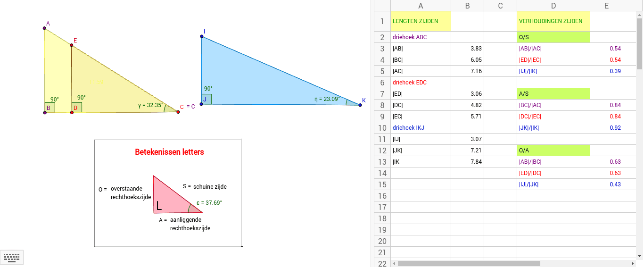Click the 'Betekenissen letters' heading
Image resolution: width=644 pixels, height=268 pixels.
pyautogui.click(x=169, y=152)
